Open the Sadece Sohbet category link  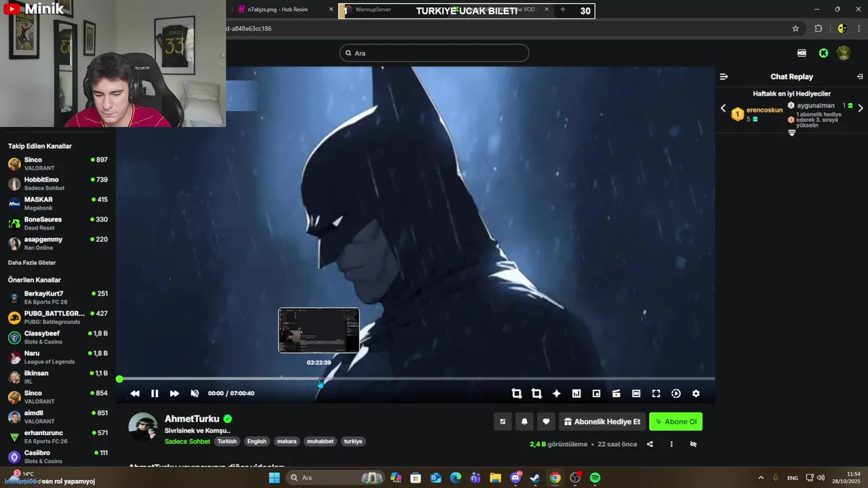click(x=187, y=441)
